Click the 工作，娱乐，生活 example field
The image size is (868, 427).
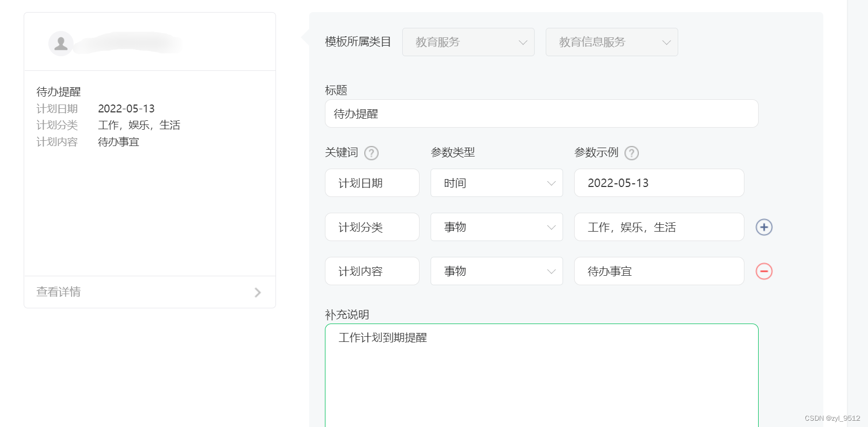pos(659,227)
